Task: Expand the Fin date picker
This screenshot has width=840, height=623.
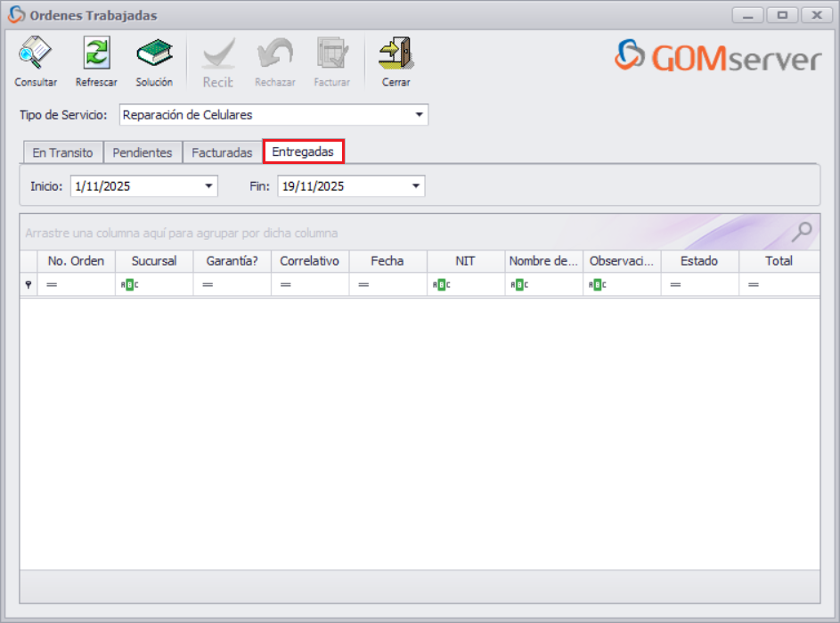Action: 414,185
